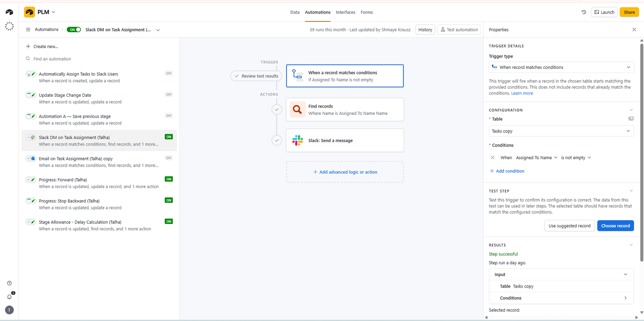Click the Share button
Image resolution: width=644 pixels, height=321 pixels.
pyautogui.click(x=629, y=12)
